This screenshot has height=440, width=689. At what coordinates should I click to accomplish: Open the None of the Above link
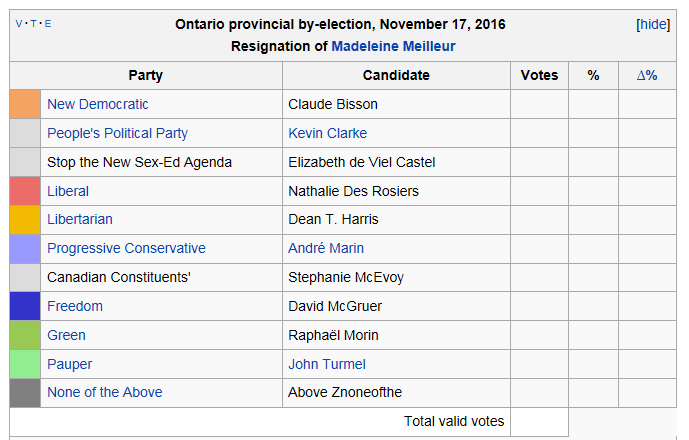click(105, 392)
